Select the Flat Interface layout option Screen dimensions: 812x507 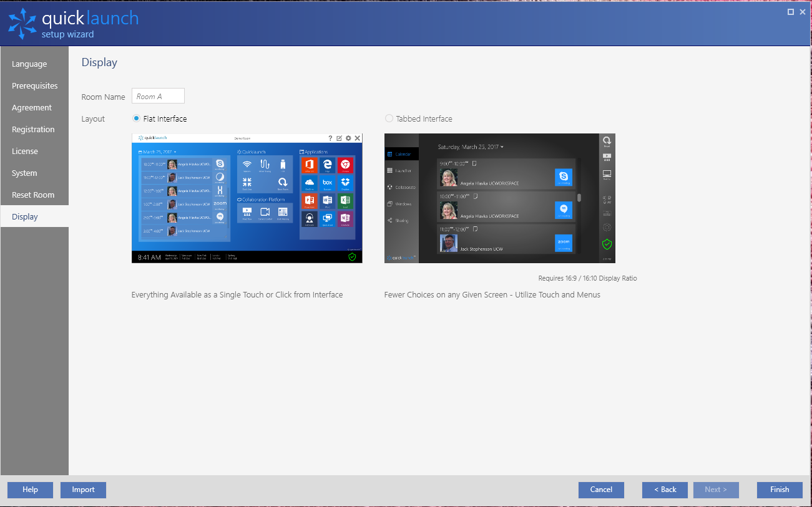tap(135, 118)
